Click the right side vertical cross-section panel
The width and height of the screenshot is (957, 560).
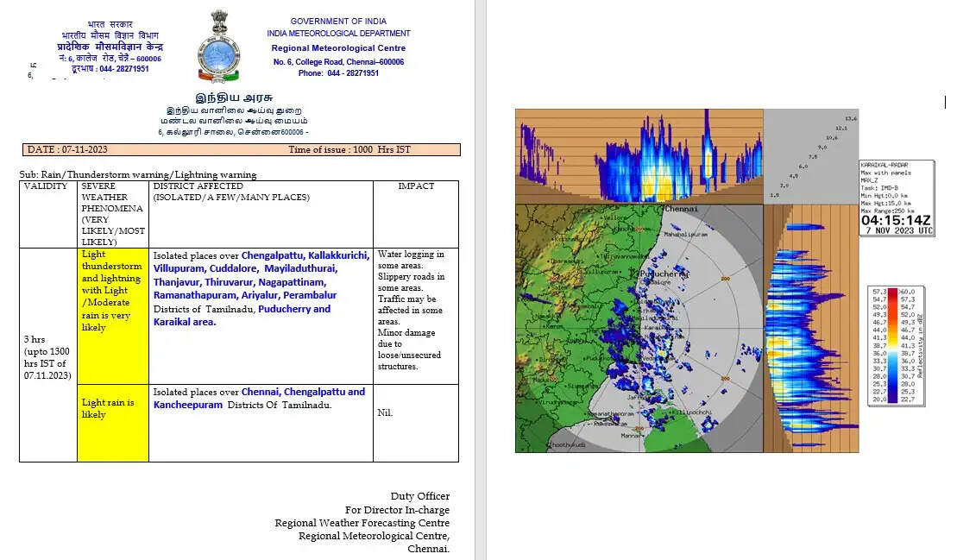pyautogui.click(x=810, y=328)
